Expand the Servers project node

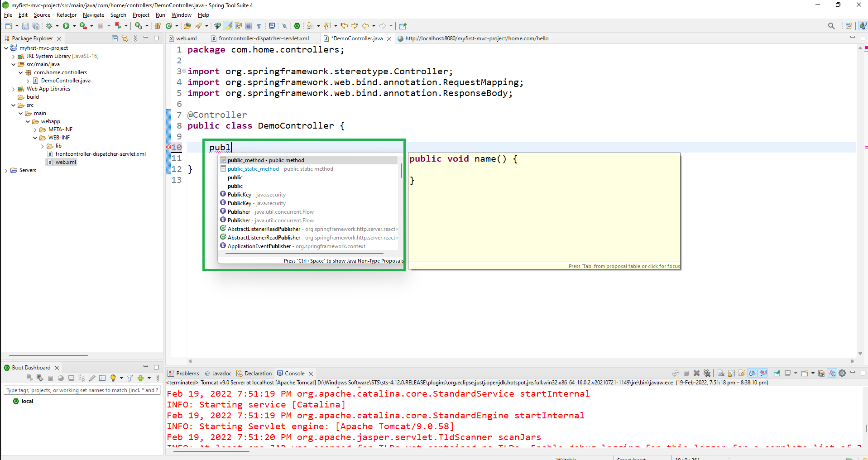point(6,171)
